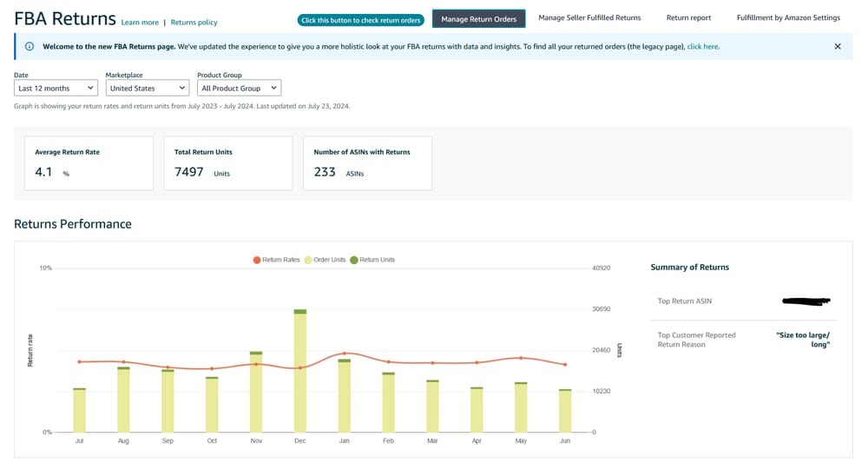Click the June bar in the chart
This screenshot has height=463, width=868.
click(x=565, y=411)
